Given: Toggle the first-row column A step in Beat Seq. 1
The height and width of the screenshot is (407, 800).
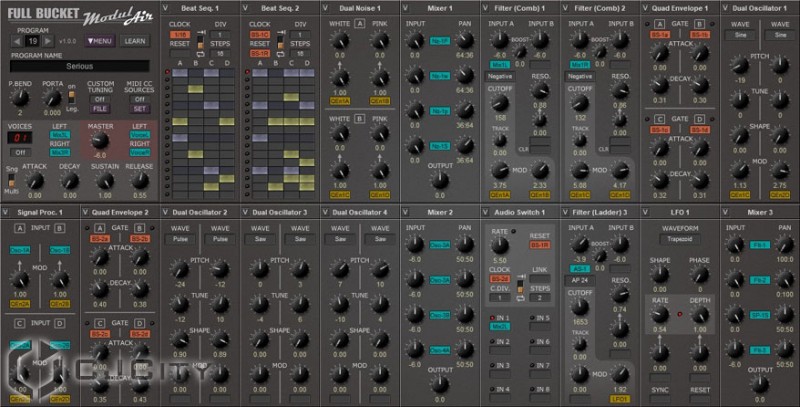Looking at the screenshot, I should click(x=180, y=73).
